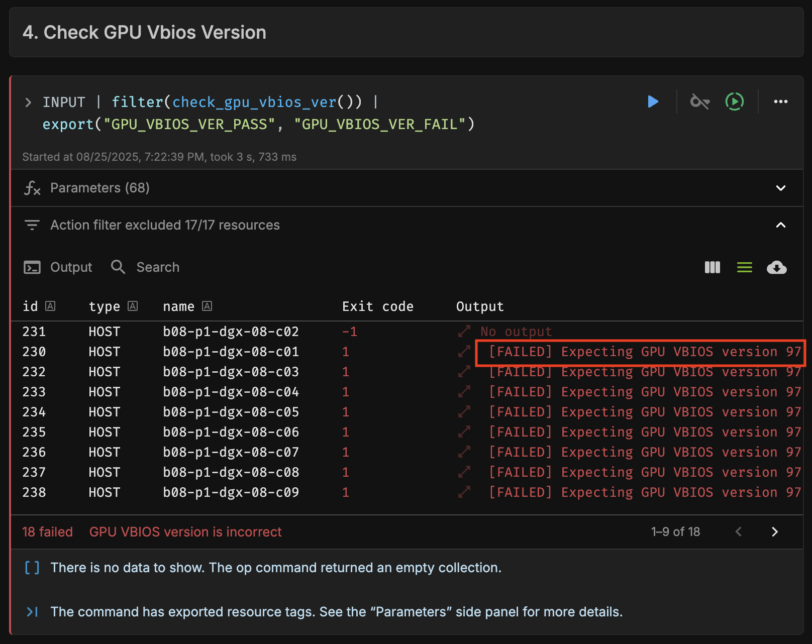Click the Search magnifier icon

[118, 267]
